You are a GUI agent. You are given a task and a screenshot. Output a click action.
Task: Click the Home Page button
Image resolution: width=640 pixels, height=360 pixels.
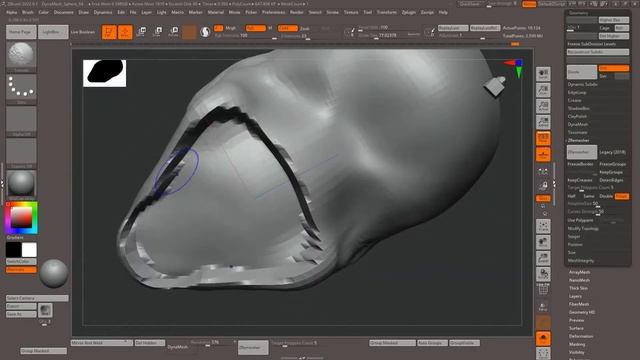coord(21,32)
